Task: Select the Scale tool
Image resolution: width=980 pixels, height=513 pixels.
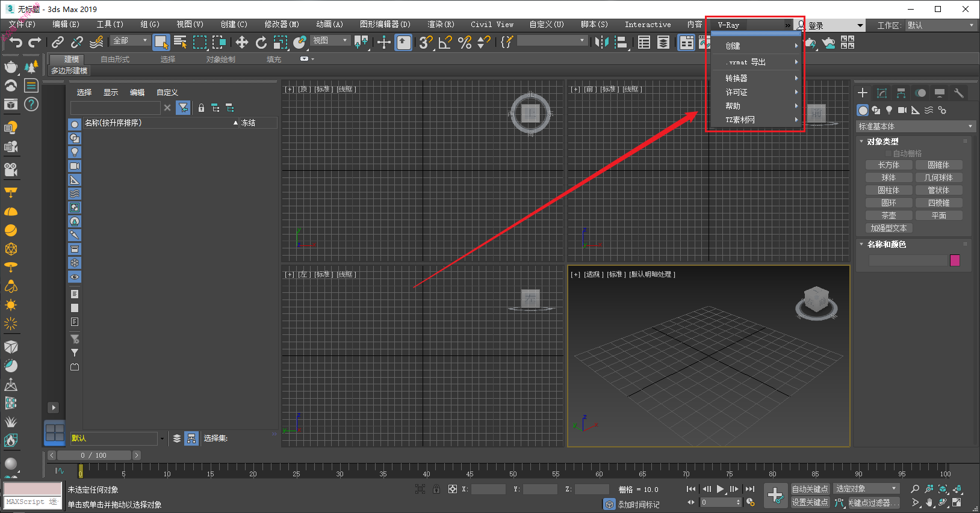Action: coord(281,42)
